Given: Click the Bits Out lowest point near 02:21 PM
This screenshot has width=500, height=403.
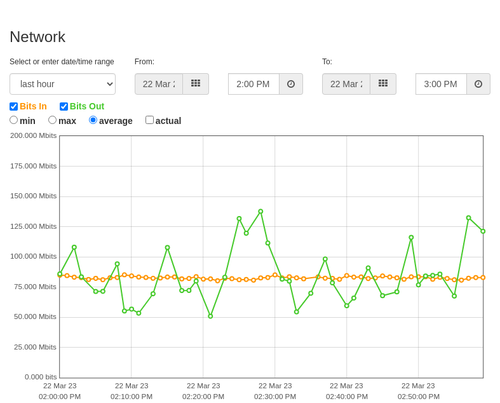Looking at the screenshot, I should [210, 316].
